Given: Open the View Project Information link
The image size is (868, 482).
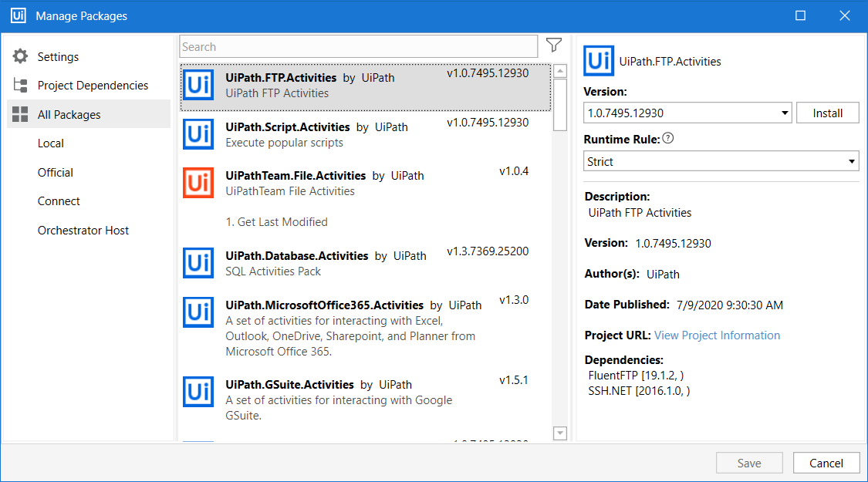Looking at the screenshot, I should [717, 335].
